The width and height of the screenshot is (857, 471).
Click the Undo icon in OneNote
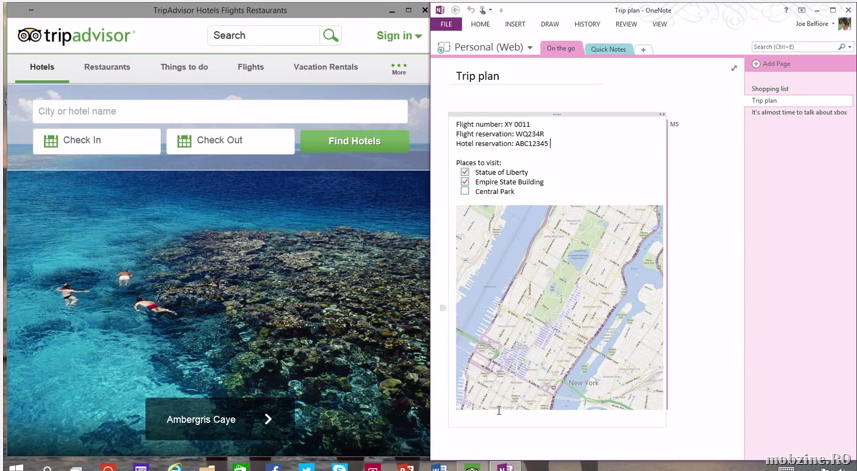(470, 10)
